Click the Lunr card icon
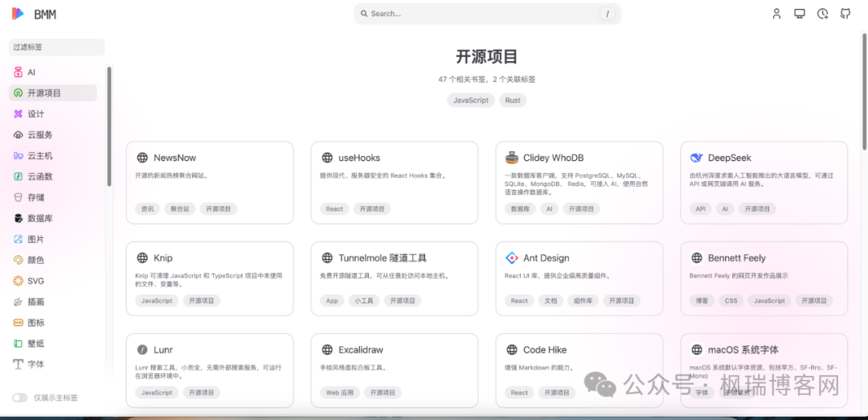868x420 pixels. 142,350
